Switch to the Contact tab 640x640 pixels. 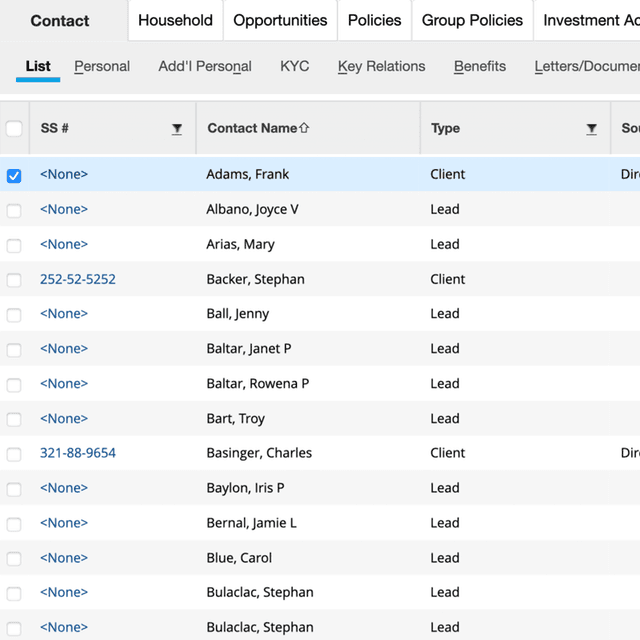coord(60,21)
